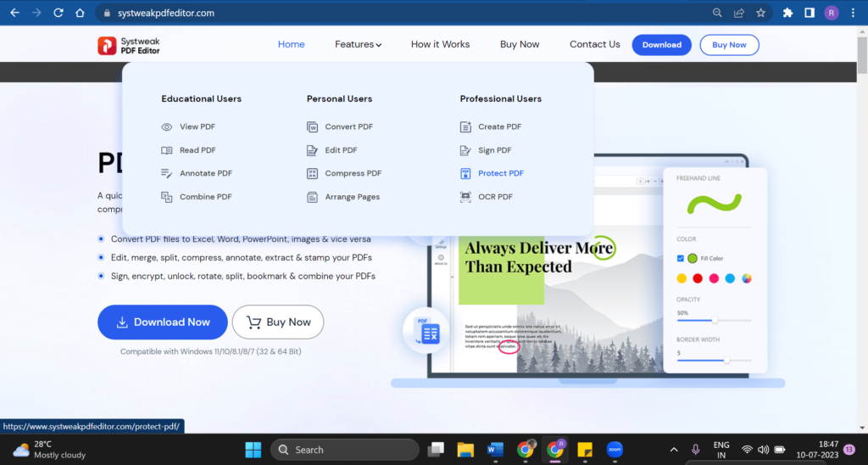Open Chrome extensions puzzle icon

(787, 13)
